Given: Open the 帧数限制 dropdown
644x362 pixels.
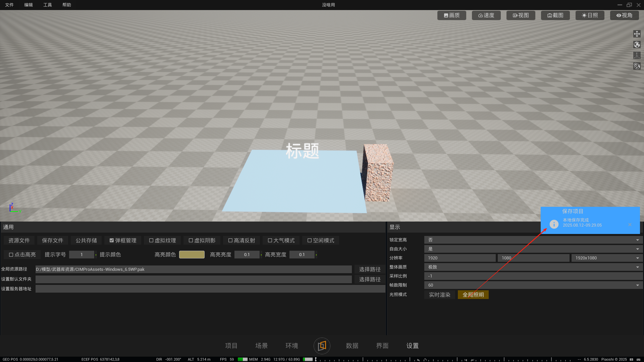Looking at the screenshot, I should click(533, 285).
